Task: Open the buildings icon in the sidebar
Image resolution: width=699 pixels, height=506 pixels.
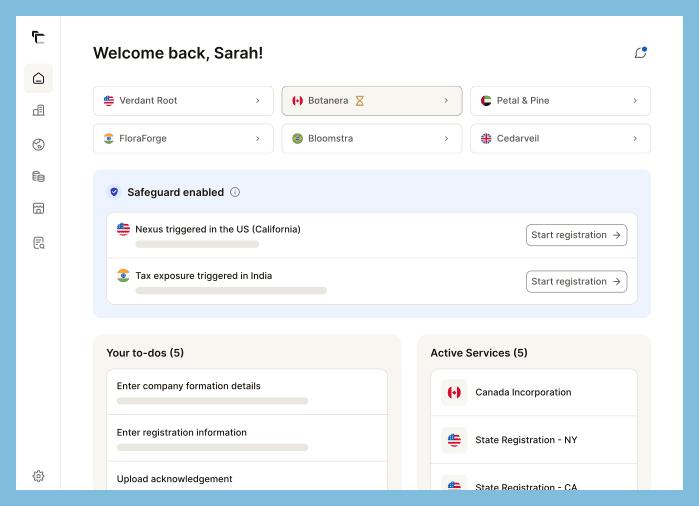Action: coord(38,111)
